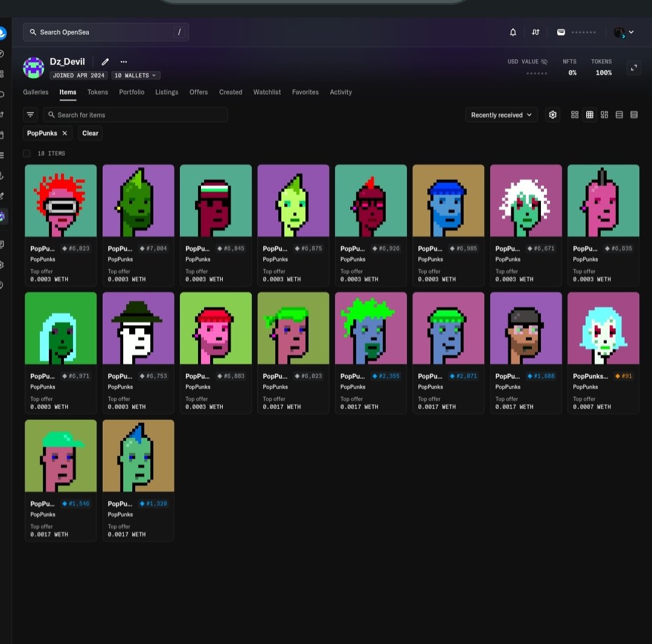This screenshot has width=652, height=644.
Task: Open PopPunk #6,845 headband punk thumbnail
Action: click(216, 201)
